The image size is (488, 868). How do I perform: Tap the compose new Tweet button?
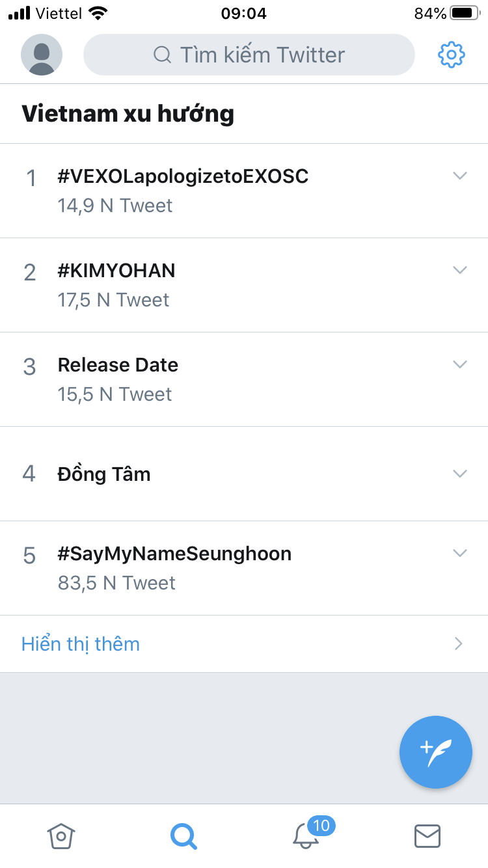point(436,752)
